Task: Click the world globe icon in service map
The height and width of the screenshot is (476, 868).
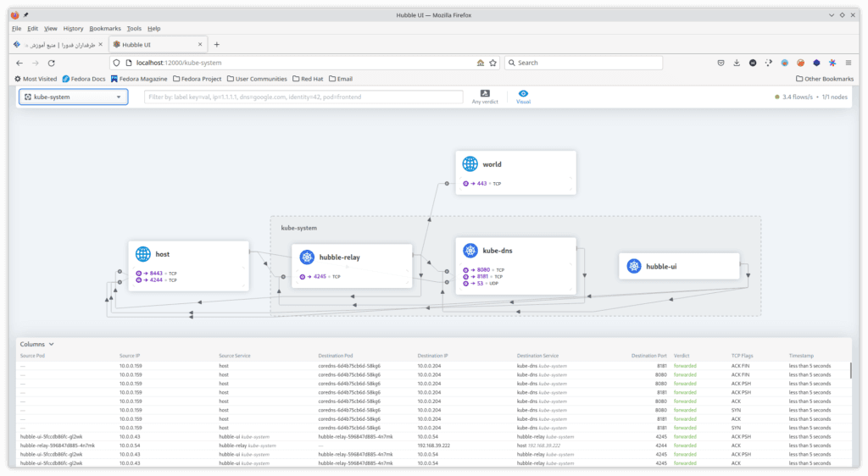Action: 470,164
